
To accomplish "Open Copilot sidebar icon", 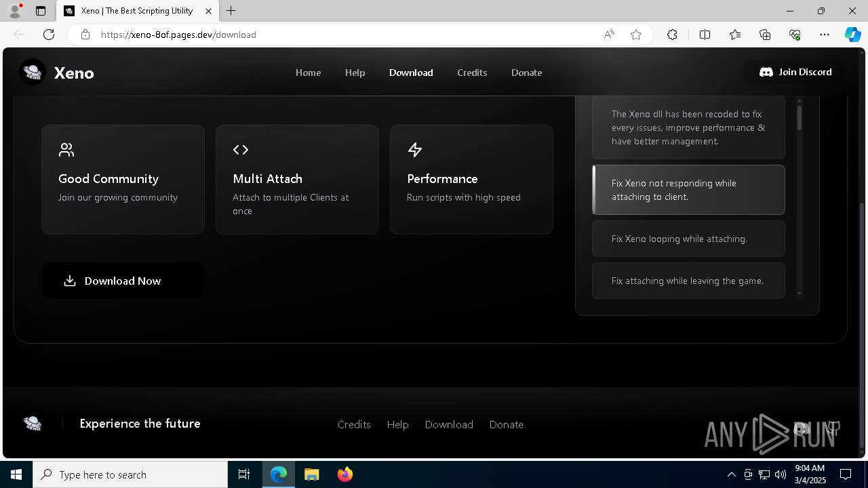I will click(852, 35).
